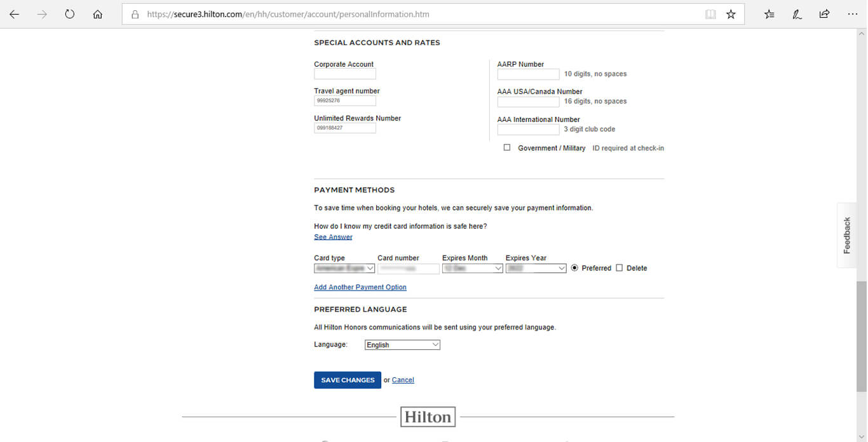This screenshot has height=442, width=868.
Task: Click the "3 digit club code" hint
Action: tap(590, 129)
